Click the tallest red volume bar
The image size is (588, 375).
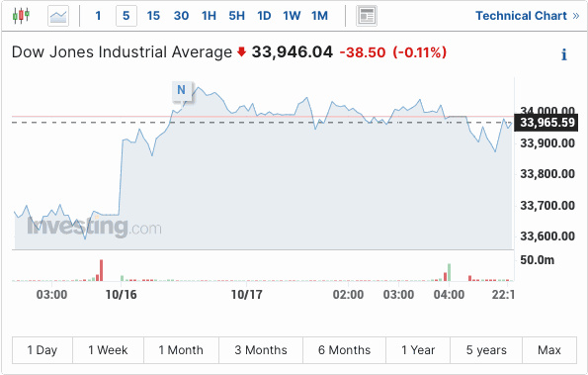[x=101, y=270]
